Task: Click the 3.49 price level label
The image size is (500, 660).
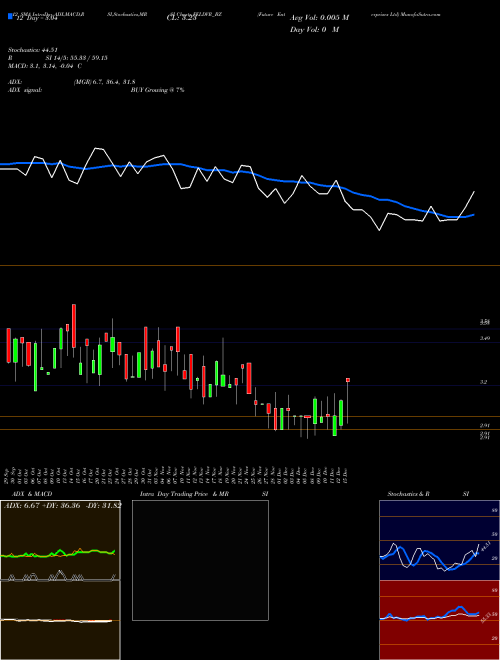Action: 484,338
